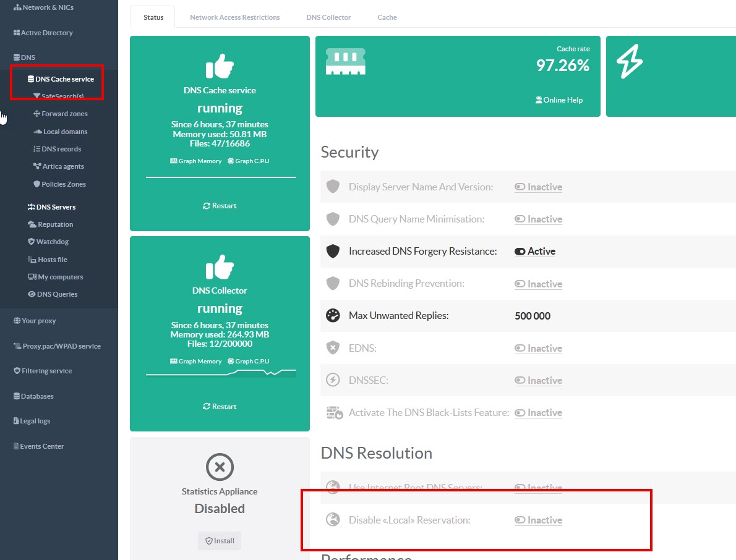Open Forward zones in the sidebar
This screenshot has height=560, width=736.
(x=64, y=114)
